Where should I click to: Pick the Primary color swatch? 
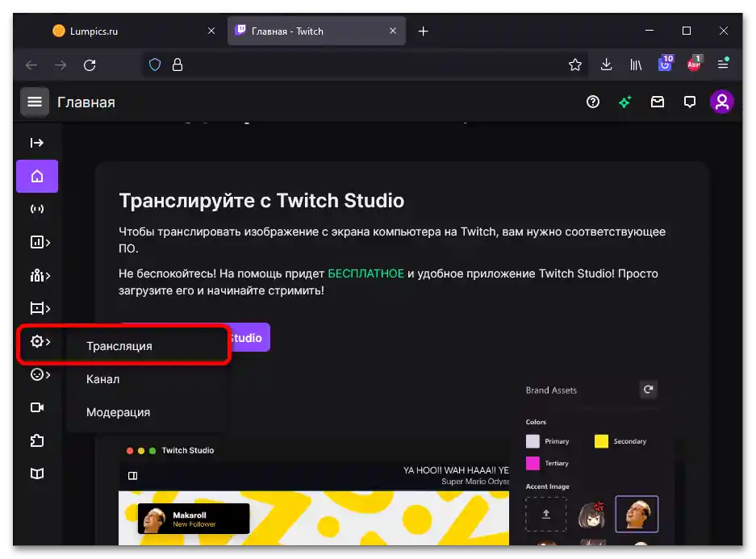533,441
